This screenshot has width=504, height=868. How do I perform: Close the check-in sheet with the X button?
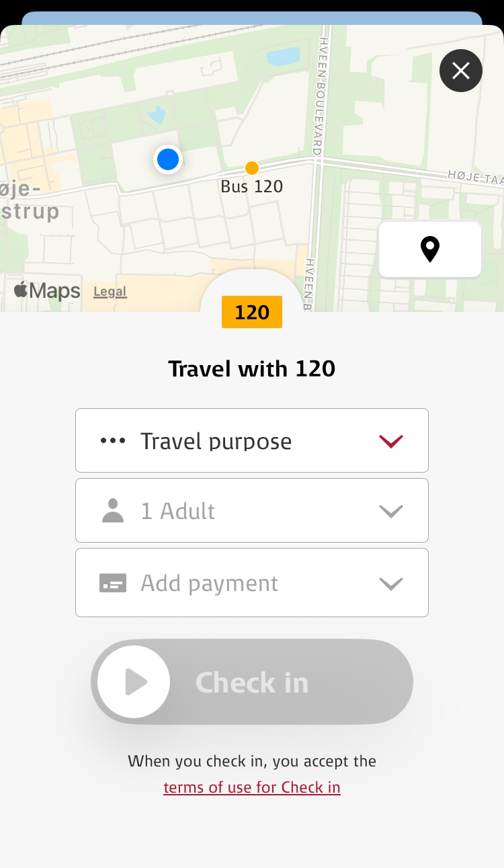point(461,71)
